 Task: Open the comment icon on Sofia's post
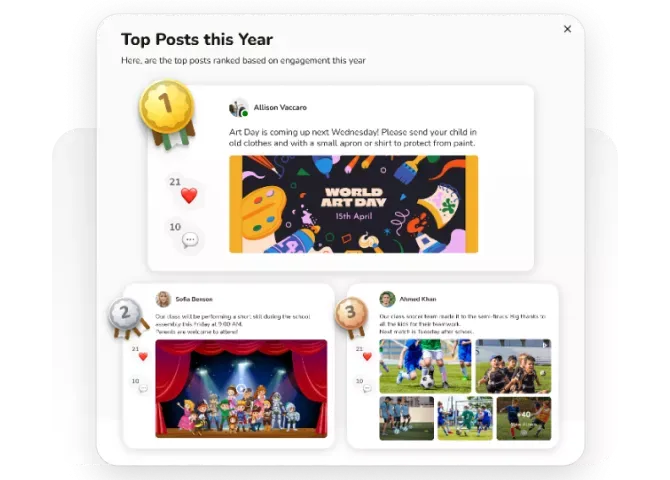pos(143,389)
